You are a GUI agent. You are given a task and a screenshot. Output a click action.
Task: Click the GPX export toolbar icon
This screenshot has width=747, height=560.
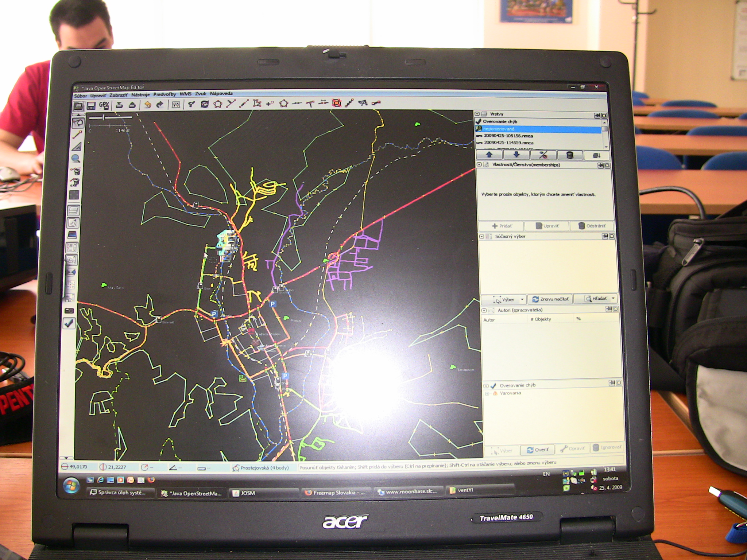[104, 105]
